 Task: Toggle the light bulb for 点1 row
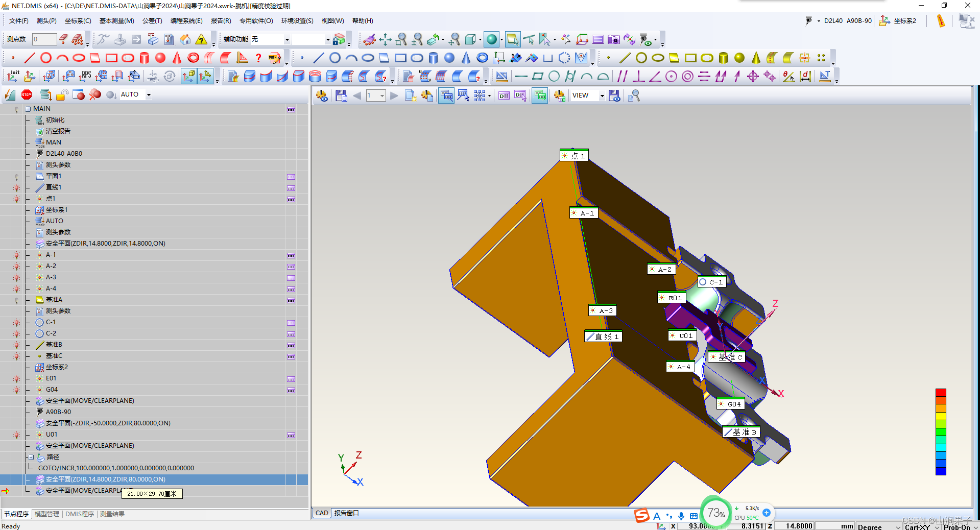pos(16,199)
